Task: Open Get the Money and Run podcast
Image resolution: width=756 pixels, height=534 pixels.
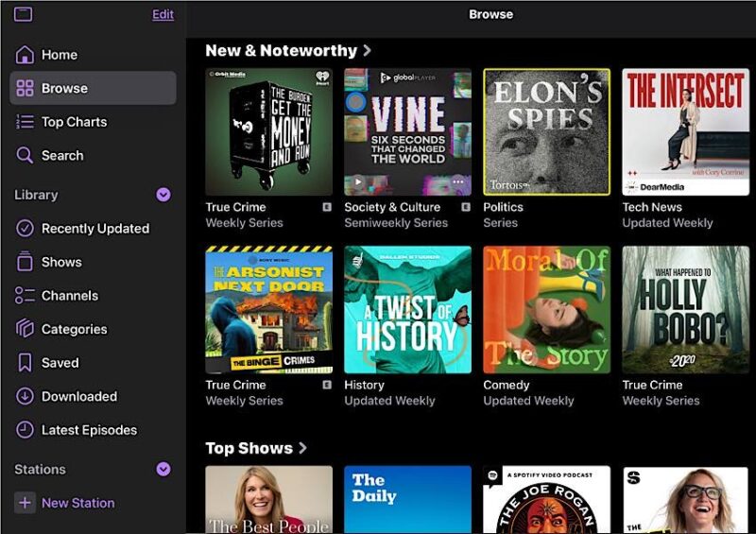Action: (x=269, y=131)
